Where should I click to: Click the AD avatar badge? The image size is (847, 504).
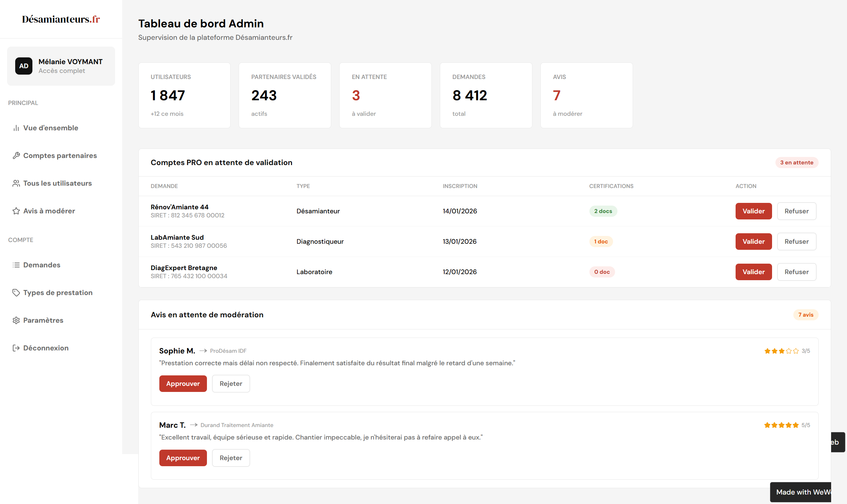24,66
